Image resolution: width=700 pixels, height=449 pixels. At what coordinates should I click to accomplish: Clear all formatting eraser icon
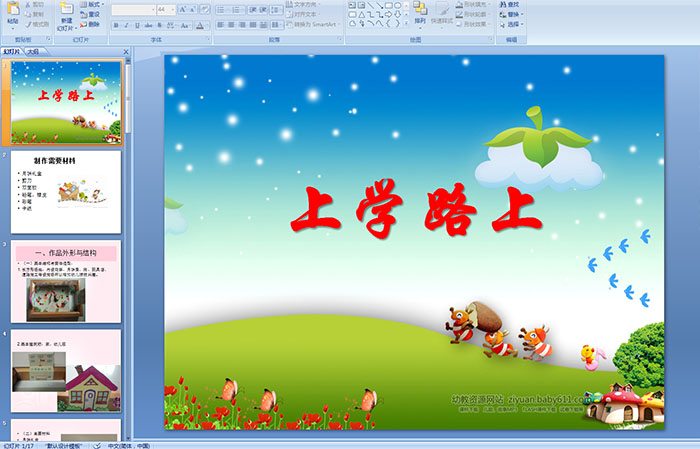[x=205, y=9]
